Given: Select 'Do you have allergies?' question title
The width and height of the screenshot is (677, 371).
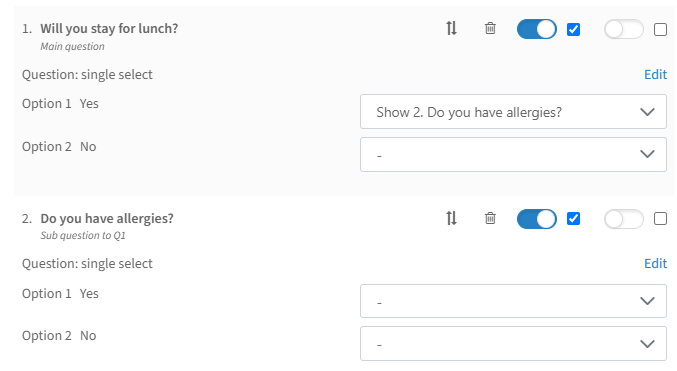Looking at the screenshot, I should point(107,219).
